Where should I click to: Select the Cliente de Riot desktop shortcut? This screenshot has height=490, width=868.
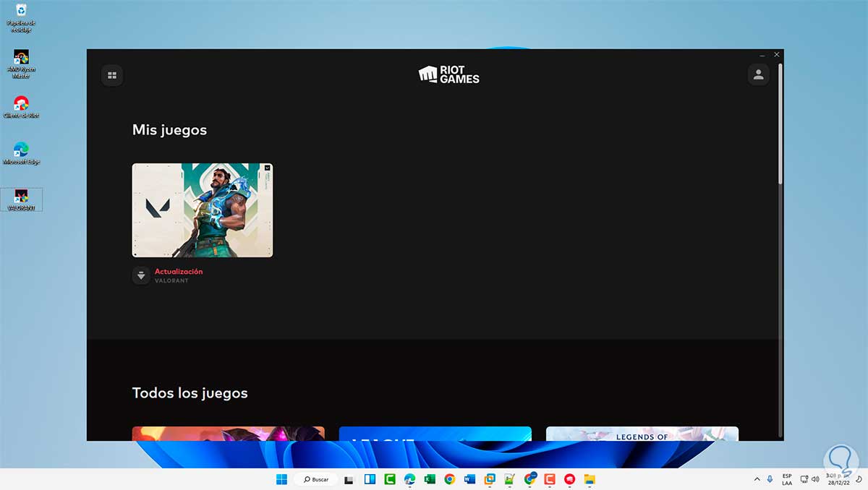tap(21, 107)
